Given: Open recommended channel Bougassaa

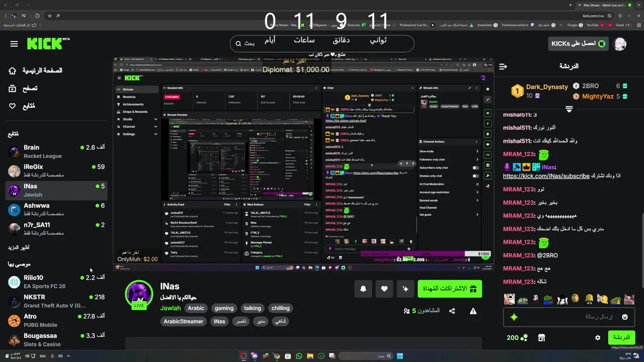Looking at the screenshot, I should point(56,340).
